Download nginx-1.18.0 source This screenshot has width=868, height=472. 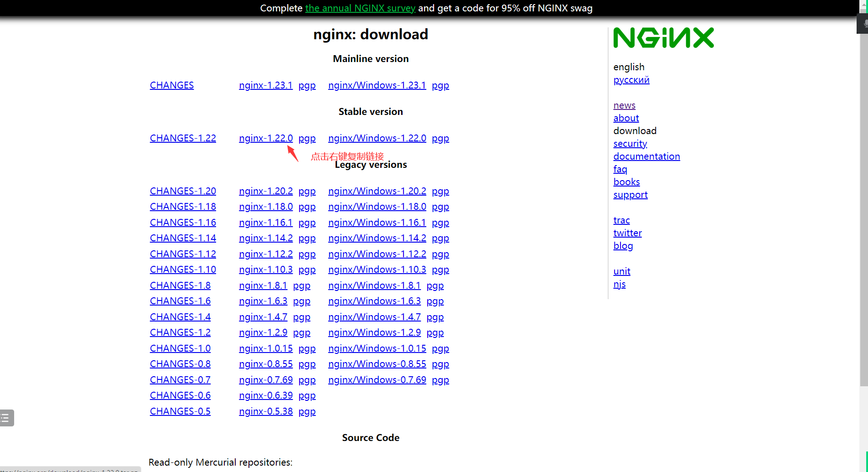click(266, 207)
